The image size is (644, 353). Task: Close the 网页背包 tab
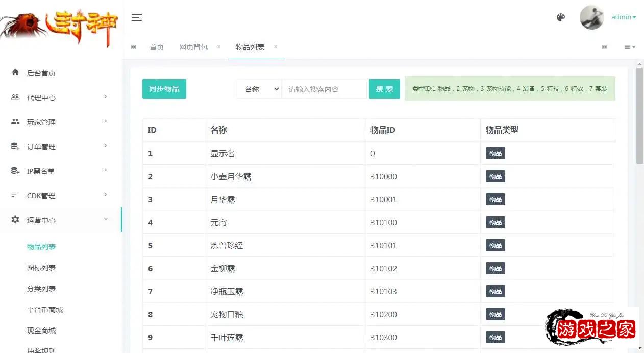[x=219, y=46]
